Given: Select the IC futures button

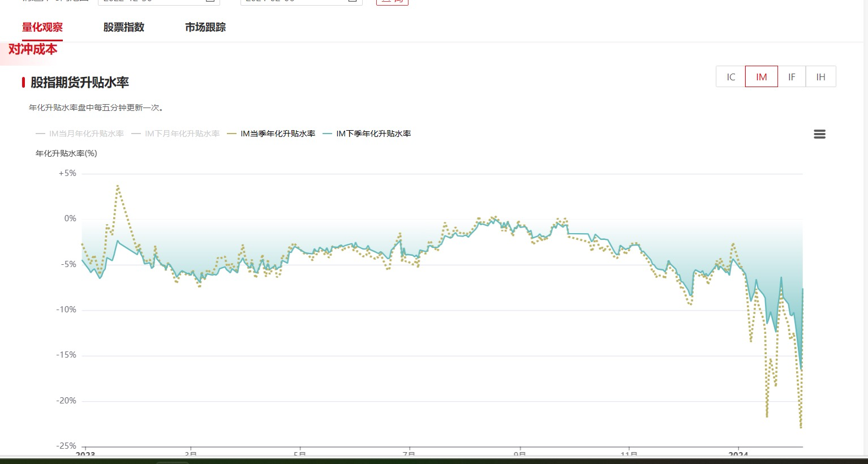Looking at the screenshot, I should tap(731, 76).
